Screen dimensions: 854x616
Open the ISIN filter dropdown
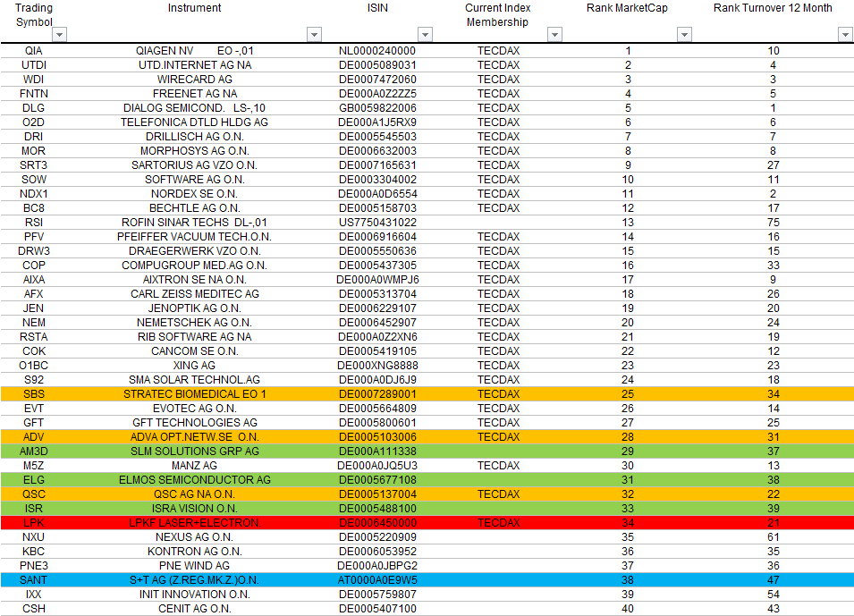coord(426,34)
